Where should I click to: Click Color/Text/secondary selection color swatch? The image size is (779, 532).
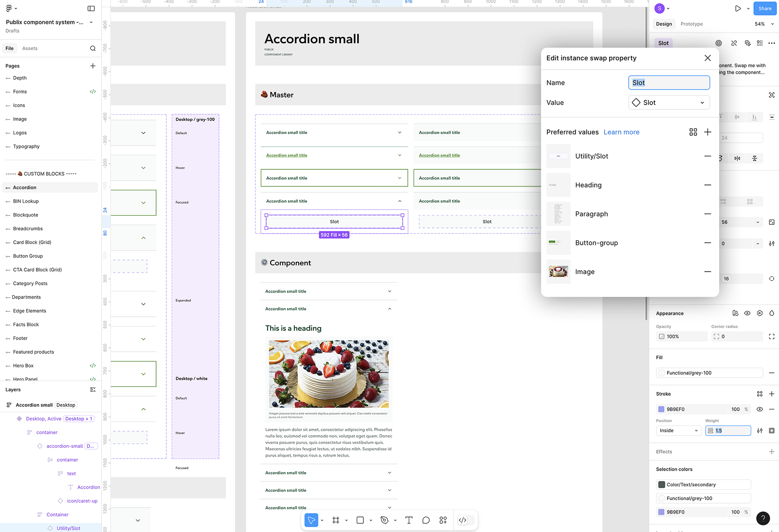point(661,485)
